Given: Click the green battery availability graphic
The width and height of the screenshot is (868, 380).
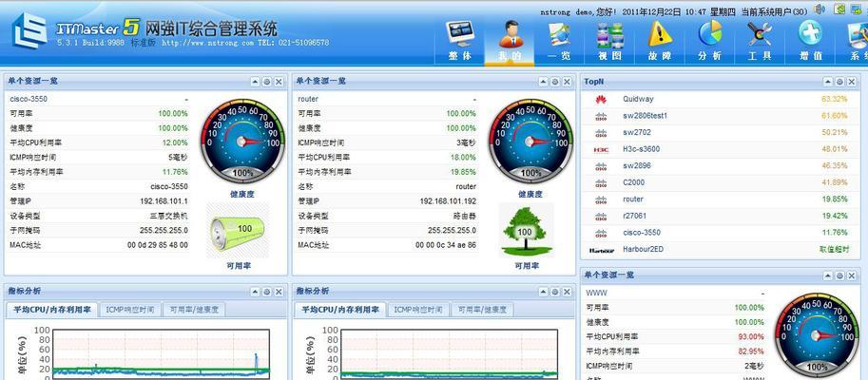Looking at the screenshot, I should click(x=238, y=230).
